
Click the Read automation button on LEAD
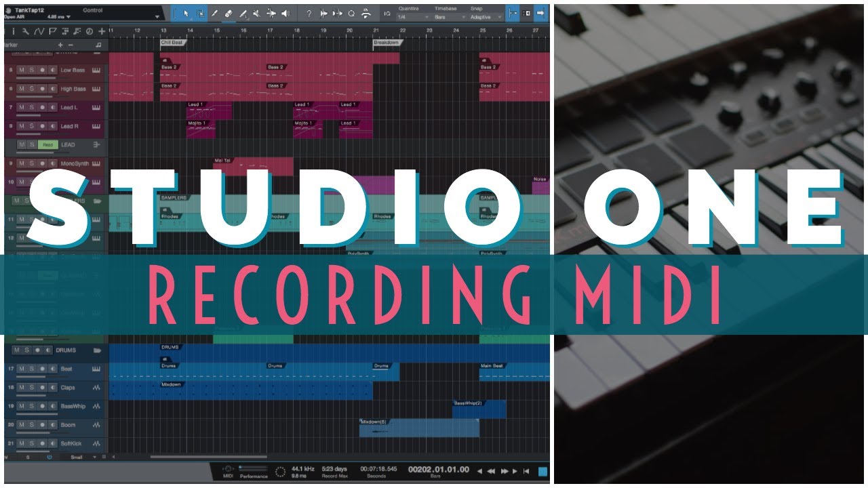[47, 144]
